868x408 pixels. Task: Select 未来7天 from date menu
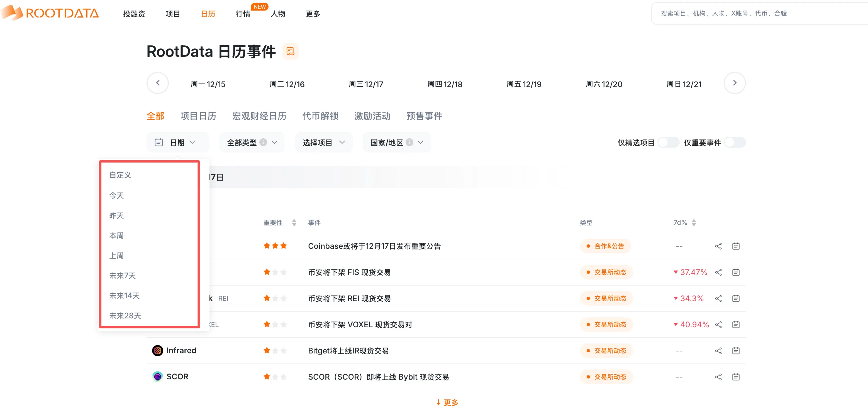coord(122,276)
